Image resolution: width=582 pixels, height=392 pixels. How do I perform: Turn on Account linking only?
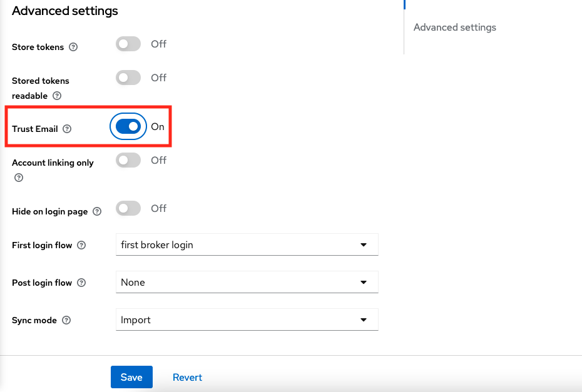pyautogui.click(x=128, y=160)
